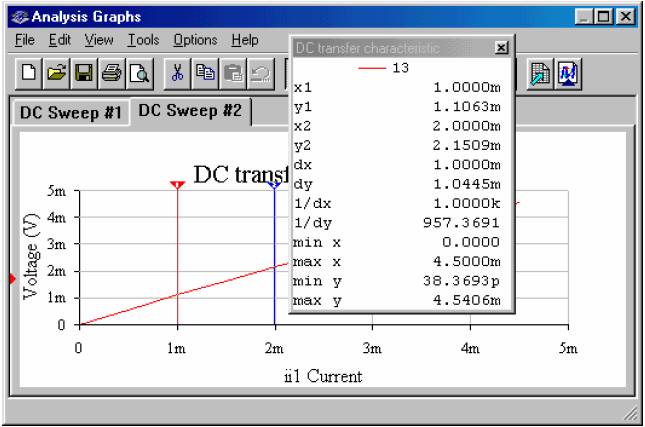Click the Paste icon
This screenshot has height=427, width=645.
(233, 74)
